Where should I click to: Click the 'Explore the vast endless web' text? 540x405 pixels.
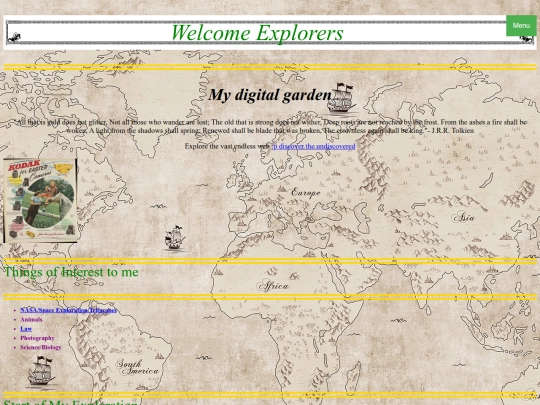coord(228,146)
